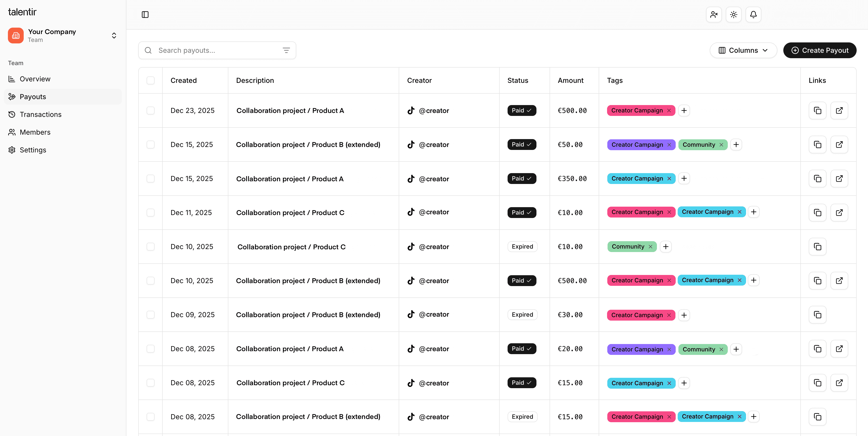Open external link for €350.00 payout
Image resolution: width=868 pixels, height=436 pixels.
(x=839, y=179)
